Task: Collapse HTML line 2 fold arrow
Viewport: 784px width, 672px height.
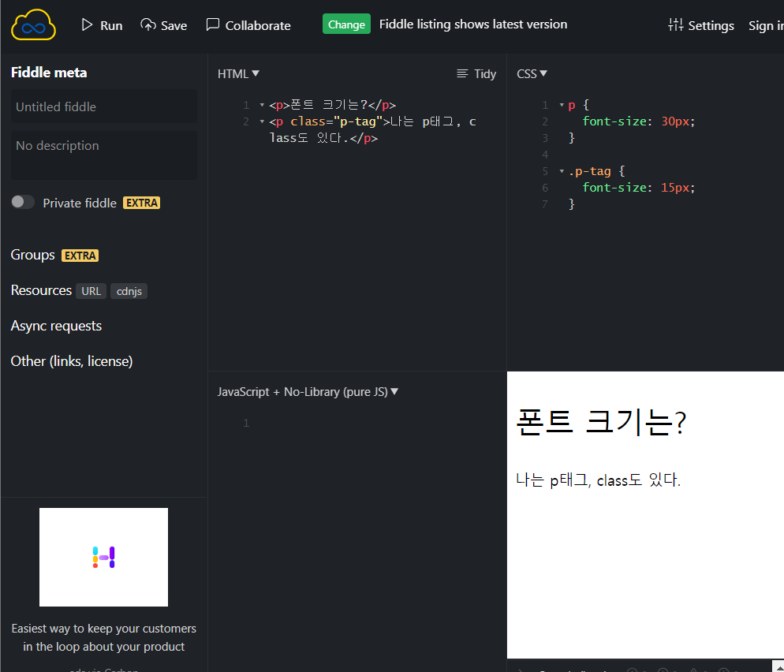Action: [x=262, y=121]
